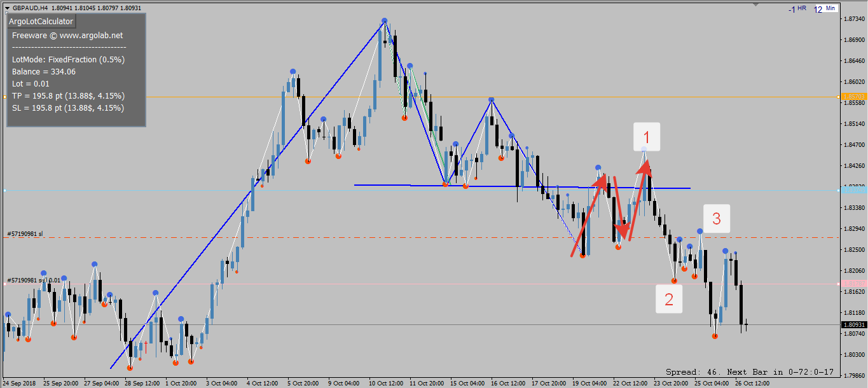
Task: Click the 1.87340 price scale label
Action: coord(854,19)
